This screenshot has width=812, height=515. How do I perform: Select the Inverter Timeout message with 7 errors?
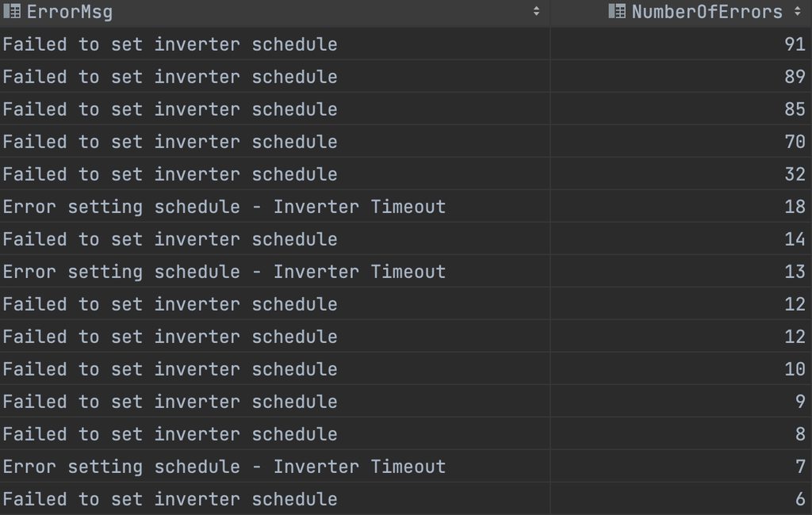224,467
